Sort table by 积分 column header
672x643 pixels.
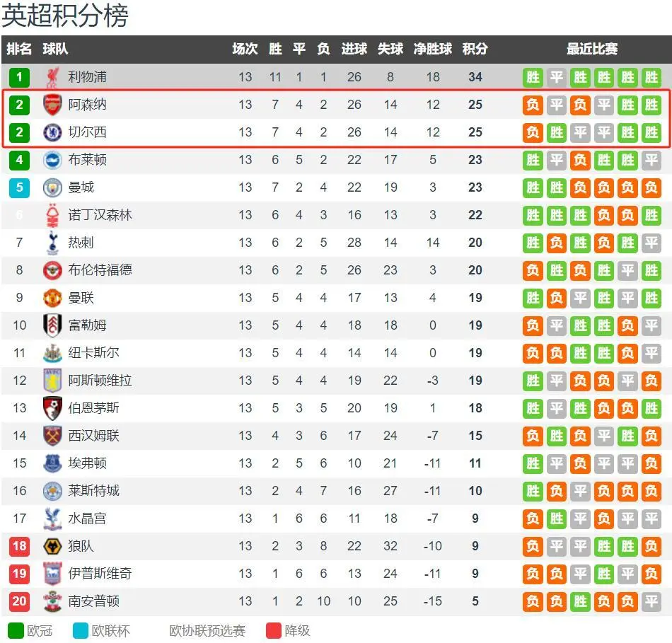475,49
